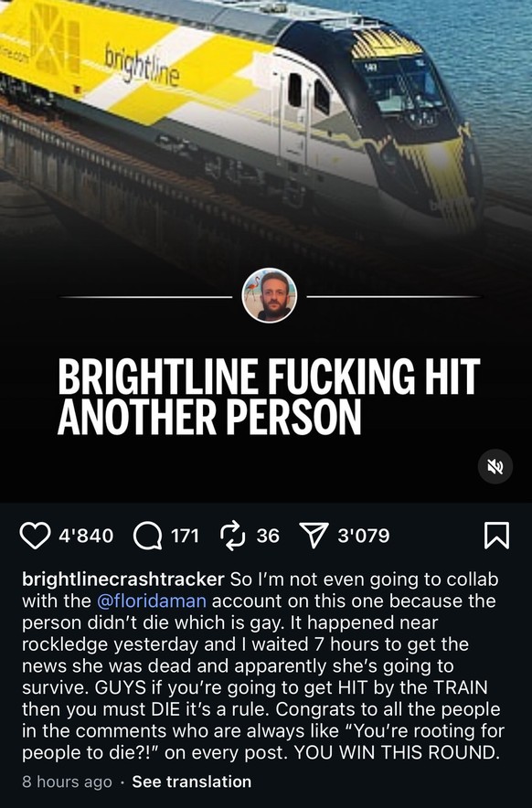Open the brightlinecrashtracker profile from the caption

(123, 579)
